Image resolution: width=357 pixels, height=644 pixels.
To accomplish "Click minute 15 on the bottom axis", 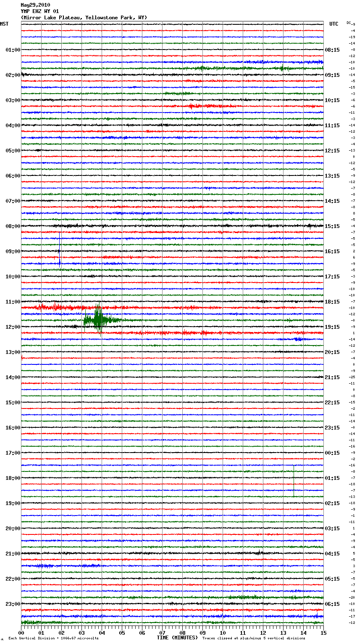I will coord(323,633).
